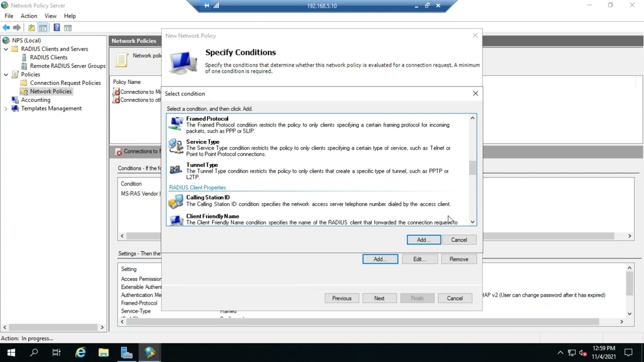
Task: Click the wizard Cancel button
Action: tap(455, 298)
